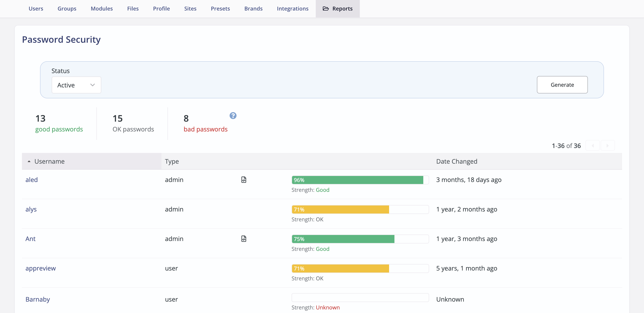Image resolution: width=644 pixels, height=313 pixels.
Task: Open the Barnaby user profile
Action: [38, 299]
